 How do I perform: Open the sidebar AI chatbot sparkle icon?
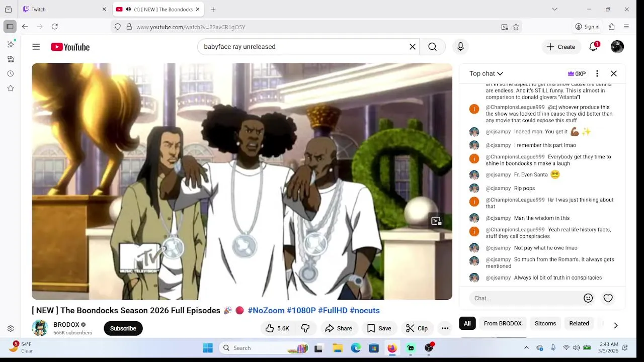tap(10, 44)
